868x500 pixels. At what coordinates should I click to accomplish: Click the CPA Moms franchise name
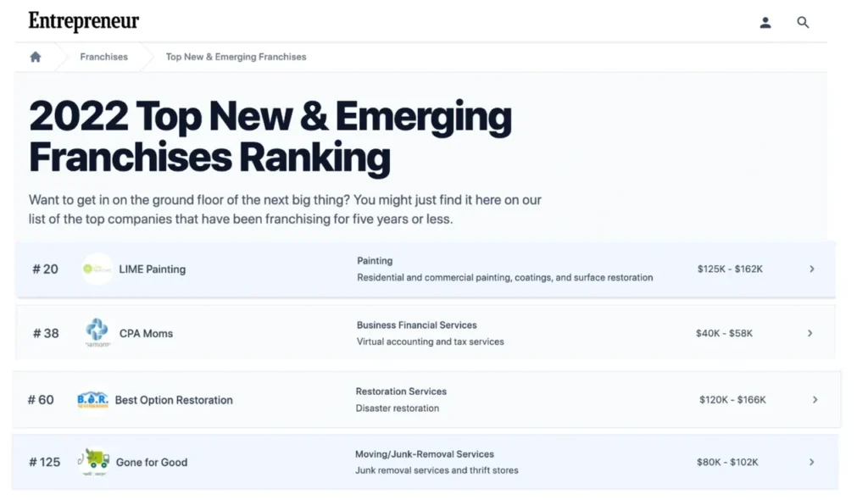(x=146, y=333)
